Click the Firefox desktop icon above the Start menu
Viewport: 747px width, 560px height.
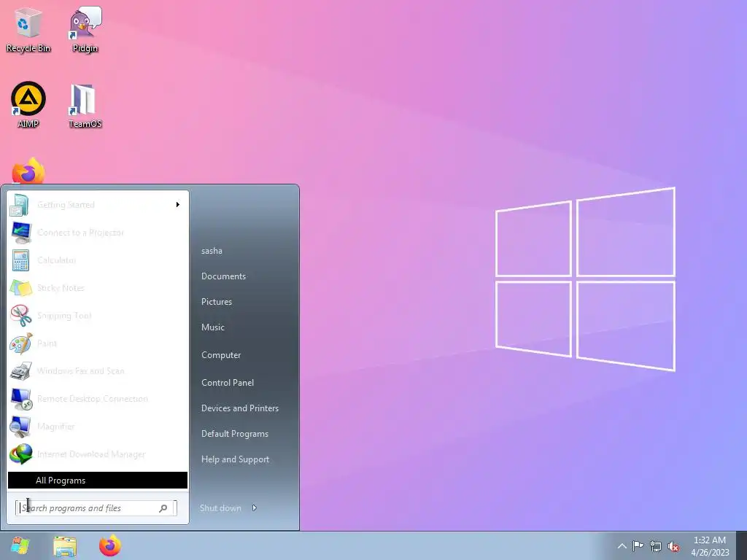coord(28,171)
